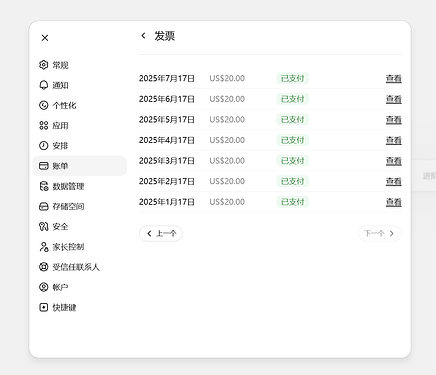The width and height of the screenshot is (436, 375).
Task: Click the shortcut icon for 快捷键
Action: (44, 307)
